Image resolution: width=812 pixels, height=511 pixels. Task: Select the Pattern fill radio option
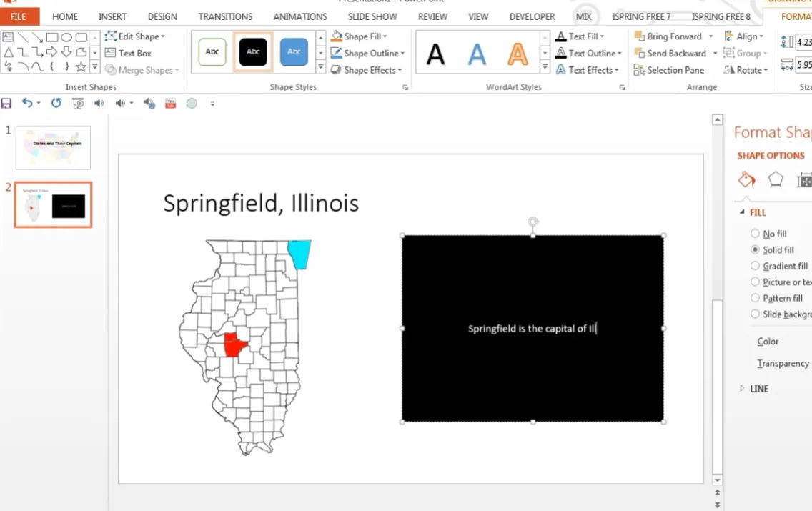click(x=756, y=298)
